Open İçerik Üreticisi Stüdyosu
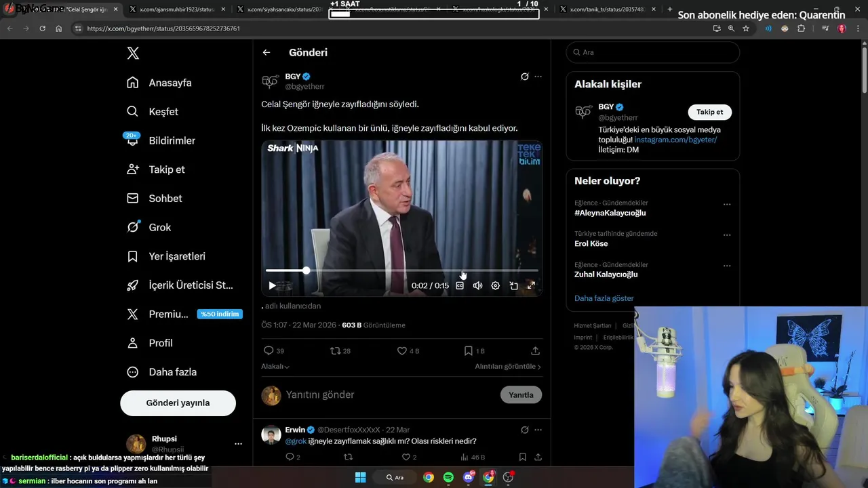Image resolution: width=868 pixels, height=488 pixels. tap(180, 285)
